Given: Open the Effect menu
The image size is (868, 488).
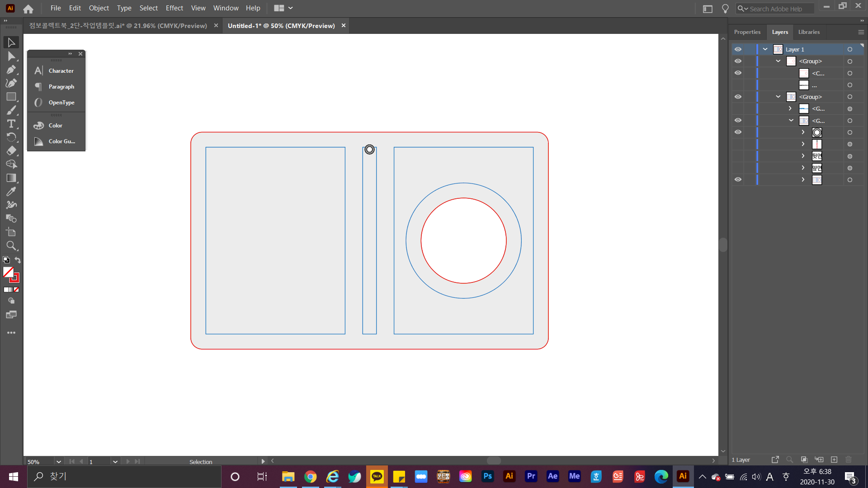Looking at the screenshot, I should [174, 8].
